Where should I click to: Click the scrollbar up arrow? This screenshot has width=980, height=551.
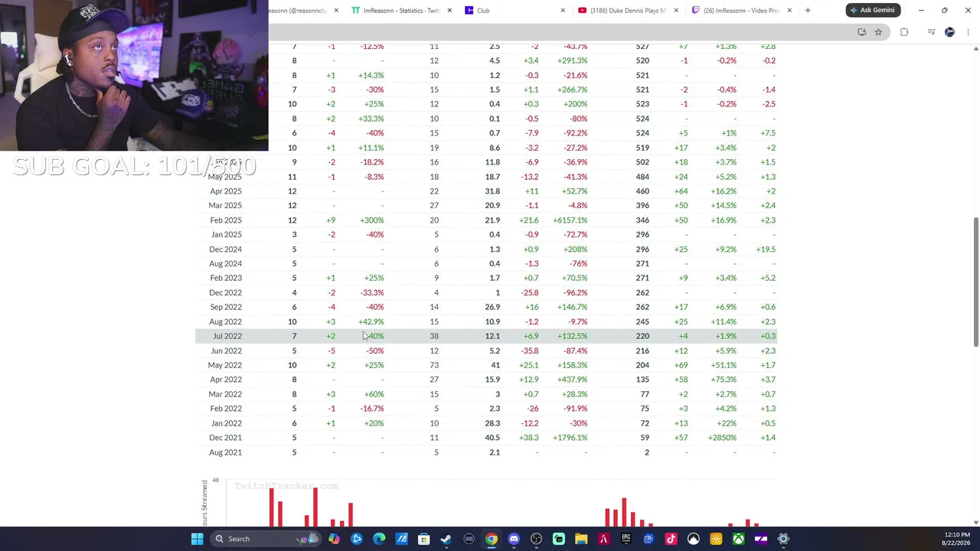coord(975,48)
